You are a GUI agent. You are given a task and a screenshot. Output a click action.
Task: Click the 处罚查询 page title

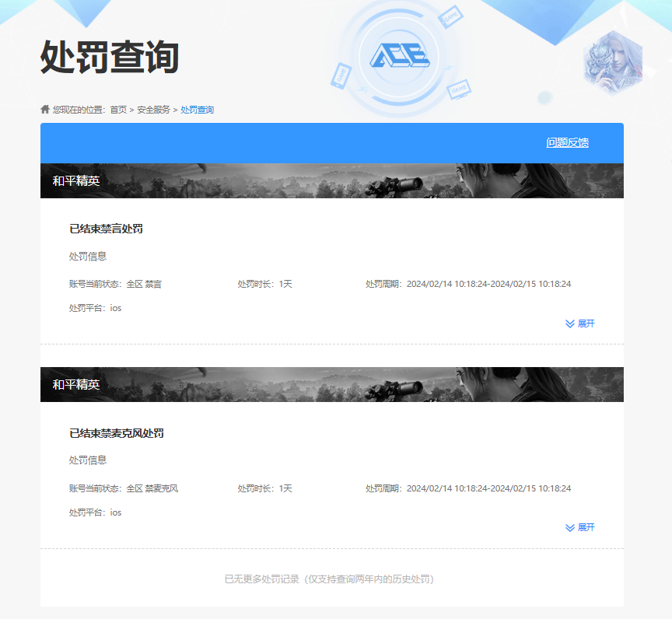pos(113,57)
